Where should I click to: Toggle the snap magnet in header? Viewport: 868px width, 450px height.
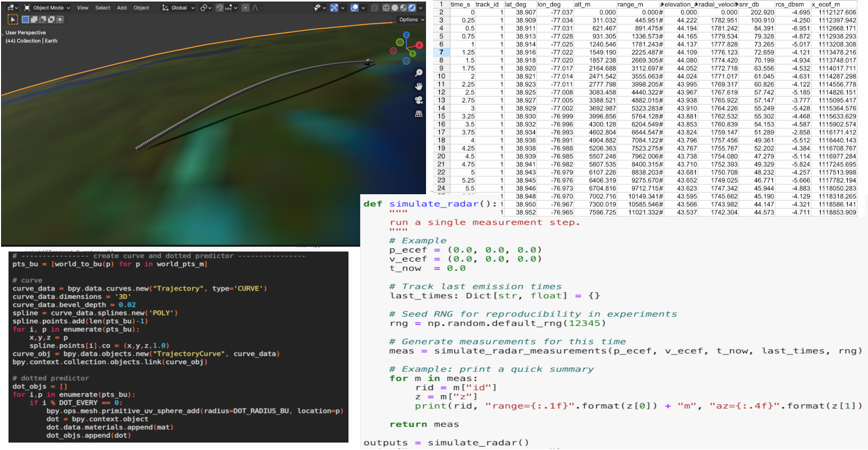tap(220, 8)
